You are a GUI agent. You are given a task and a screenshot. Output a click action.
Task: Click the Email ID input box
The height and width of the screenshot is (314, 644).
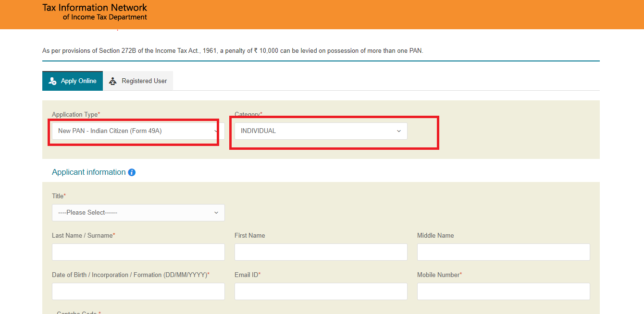321,291
